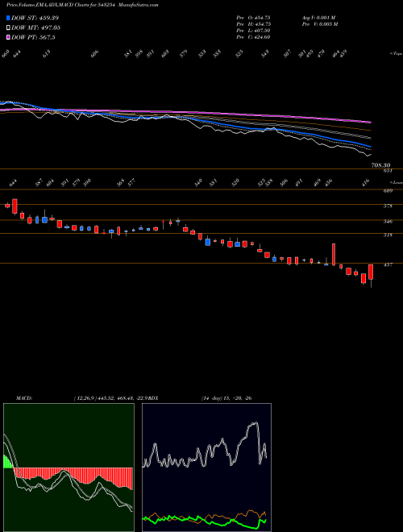
Task: Click the 'Pre H: 434.75' value
Action: pyautogui.click(x=253, y=24)
